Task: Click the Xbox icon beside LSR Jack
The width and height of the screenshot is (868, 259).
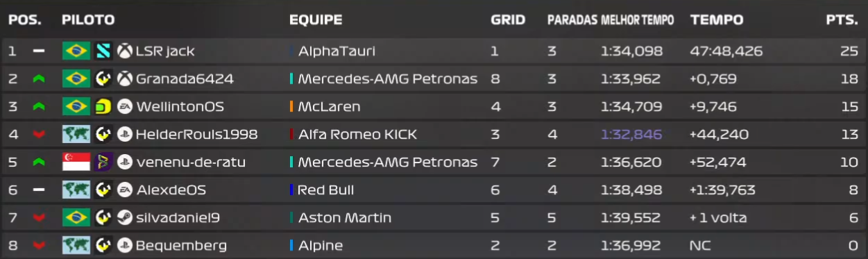Action: [124, 51]
